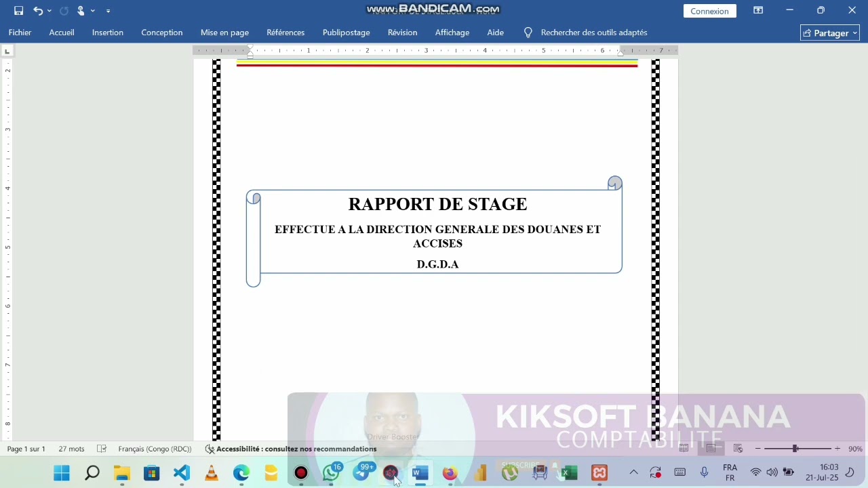Click the spelling proofing status icon

pos(102,449)
